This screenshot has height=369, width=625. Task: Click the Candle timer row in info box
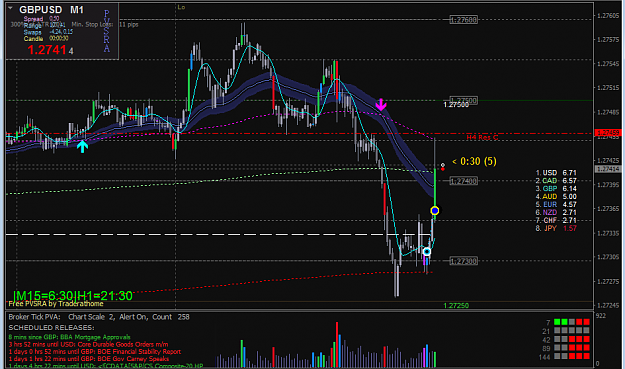tap(46, 39)
